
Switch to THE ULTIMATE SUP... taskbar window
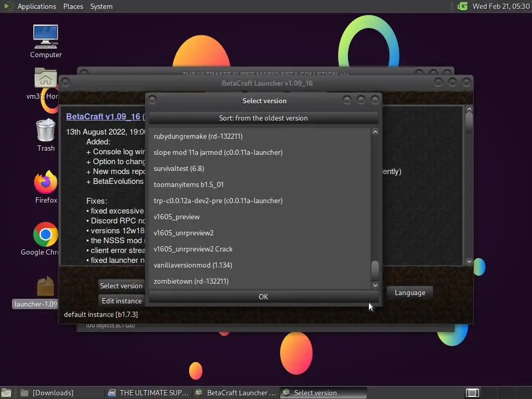(148, 393)
